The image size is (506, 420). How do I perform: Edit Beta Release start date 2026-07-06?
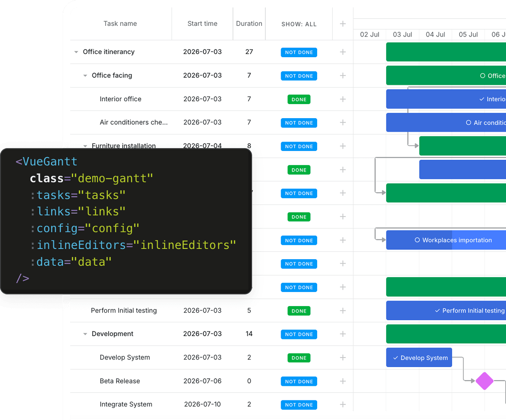point(202,381)
